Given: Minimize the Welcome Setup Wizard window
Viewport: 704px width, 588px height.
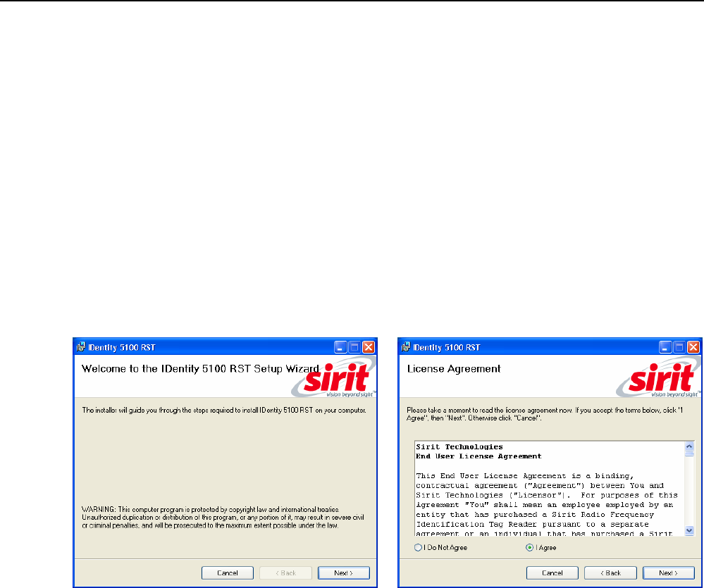Looking at the screenshot, I should click(340, 347).
